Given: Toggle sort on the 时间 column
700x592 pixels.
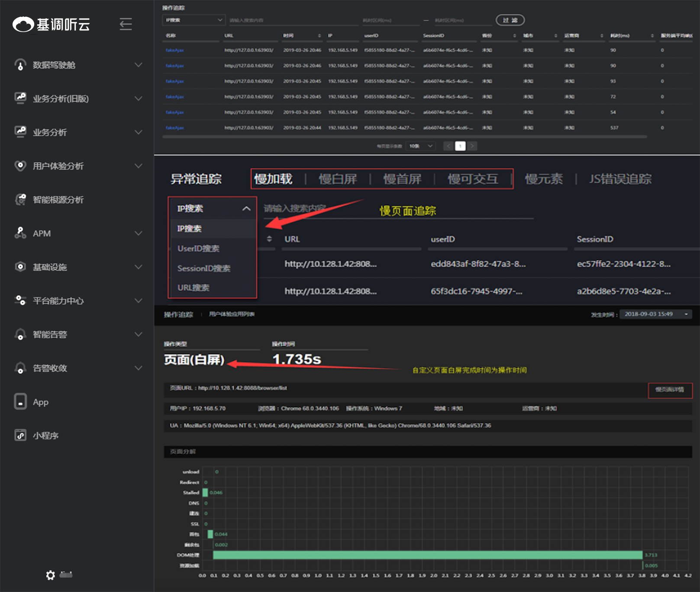Looking at the screenshot, I should (x=319, y=36).
